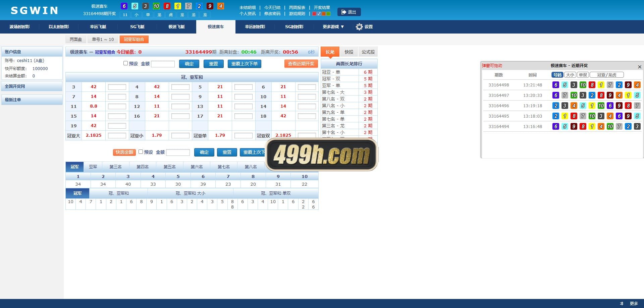Select the 亚军 statistics tab

coord(93,167)
